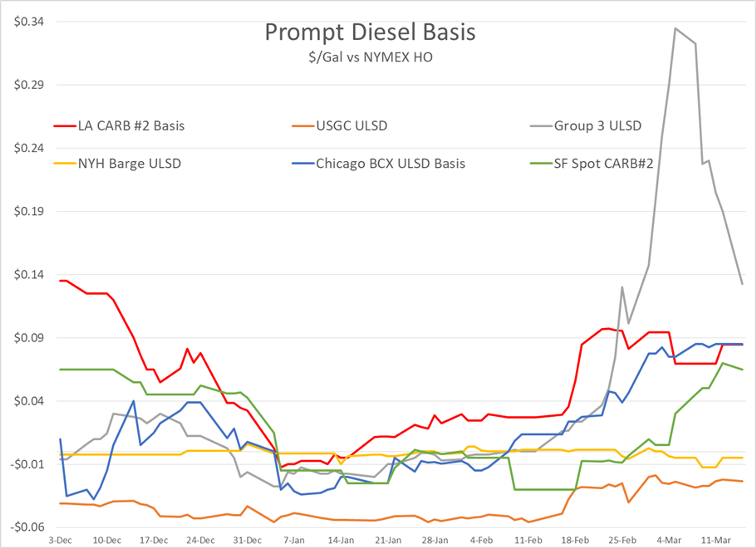The height and width of the screenshot is (548, 756).
Task: Click the 3-Dec x-axis date label
Action: coord(60,540)
